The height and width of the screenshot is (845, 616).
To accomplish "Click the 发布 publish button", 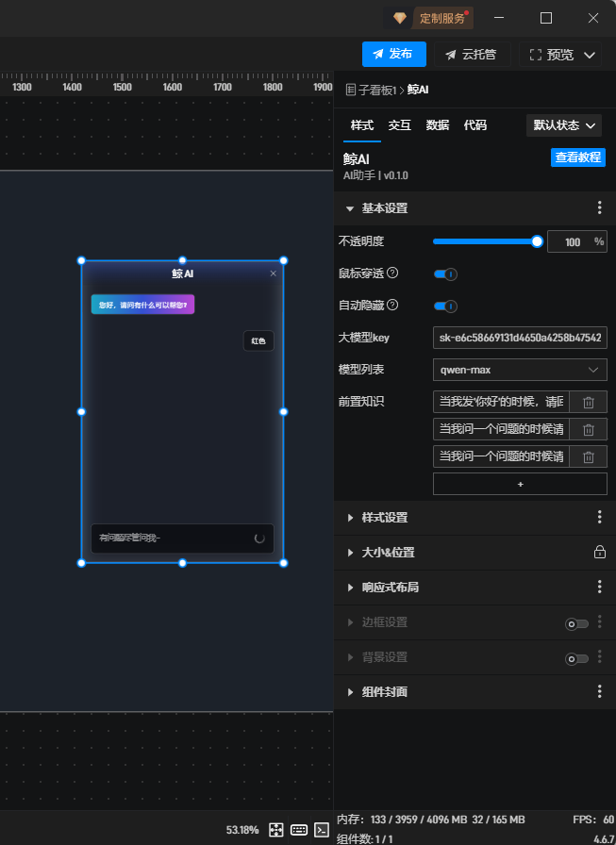I will click(393, 55).
